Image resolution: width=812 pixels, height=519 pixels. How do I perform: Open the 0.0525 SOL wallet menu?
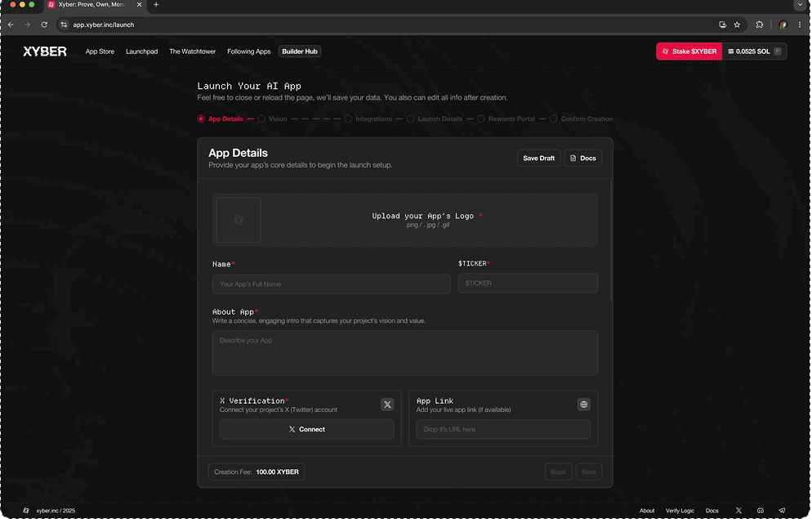point(753,51)
